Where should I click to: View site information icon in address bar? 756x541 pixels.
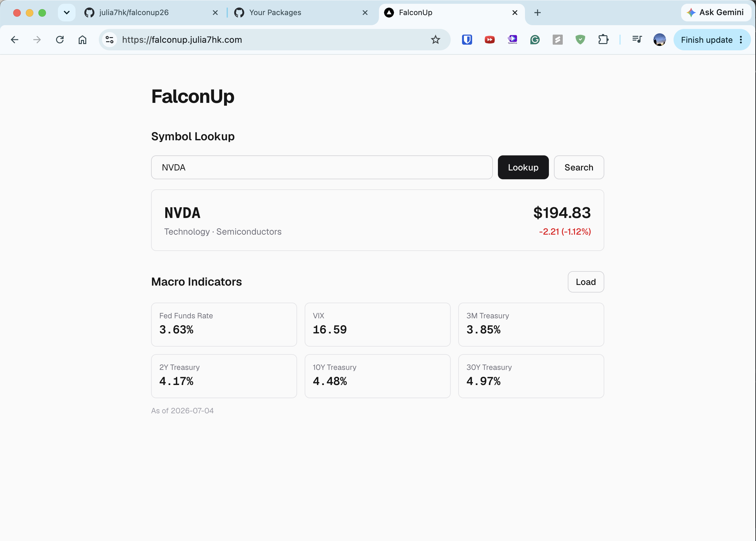(x=110, y=40)
